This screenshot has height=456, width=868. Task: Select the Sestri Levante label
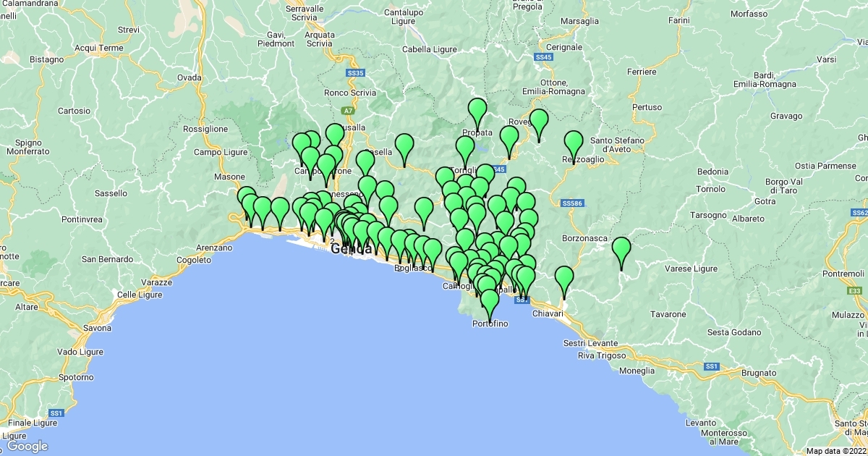590,343
